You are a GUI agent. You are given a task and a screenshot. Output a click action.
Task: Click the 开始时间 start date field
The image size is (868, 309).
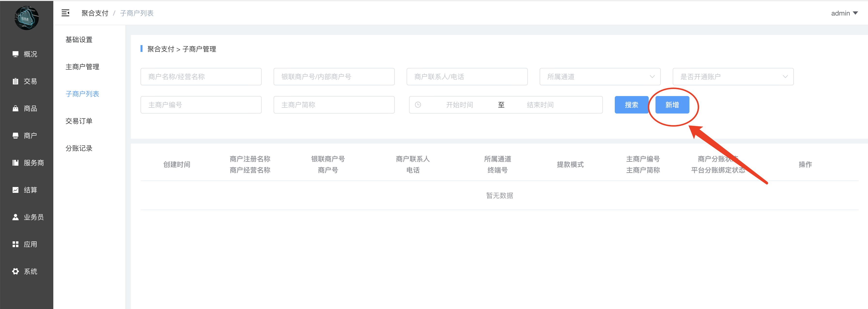(460, 105)
